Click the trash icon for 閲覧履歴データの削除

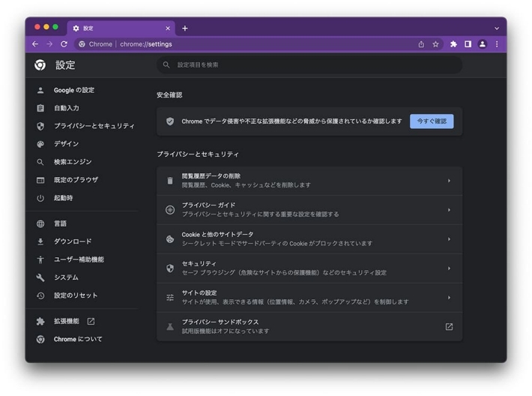[x=170, y=181]
